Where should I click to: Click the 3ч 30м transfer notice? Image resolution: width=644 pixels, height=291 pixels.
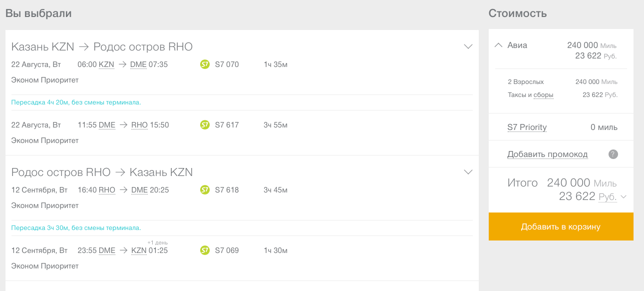click(x=76, y=228)
